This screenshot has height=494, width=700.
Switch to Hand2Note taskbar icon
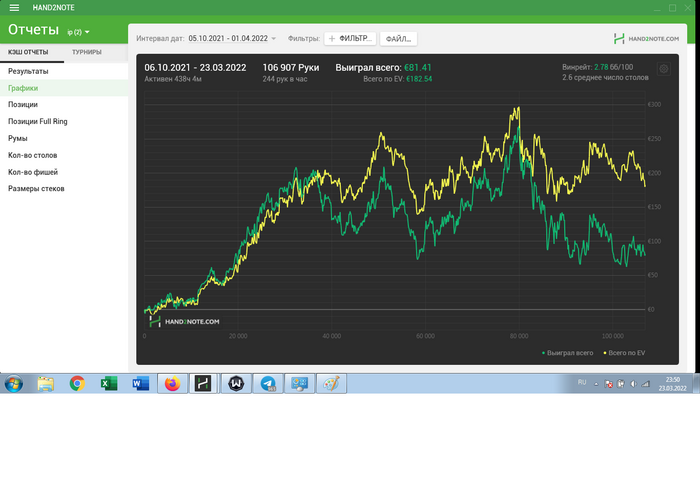pos(204,384)
